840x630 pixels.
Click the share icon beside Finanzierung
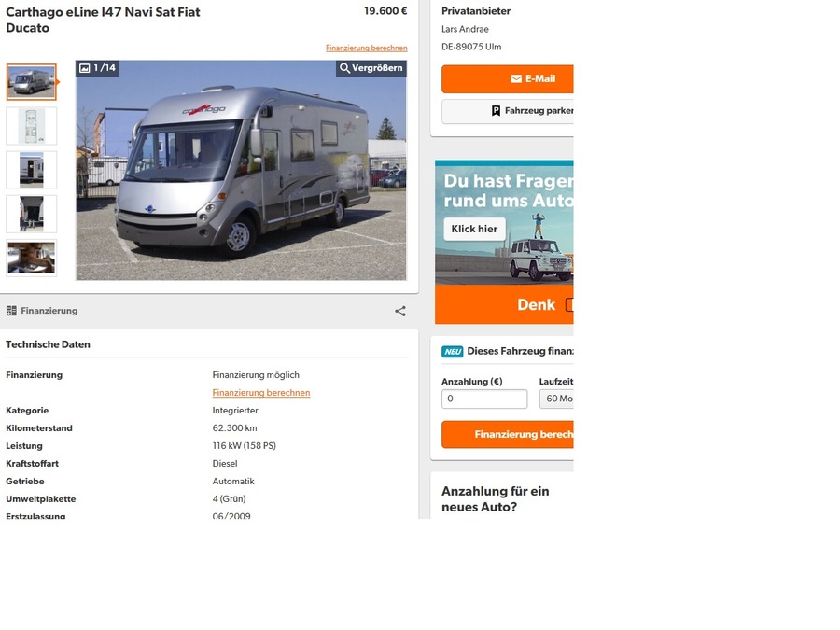pos(400,311)
